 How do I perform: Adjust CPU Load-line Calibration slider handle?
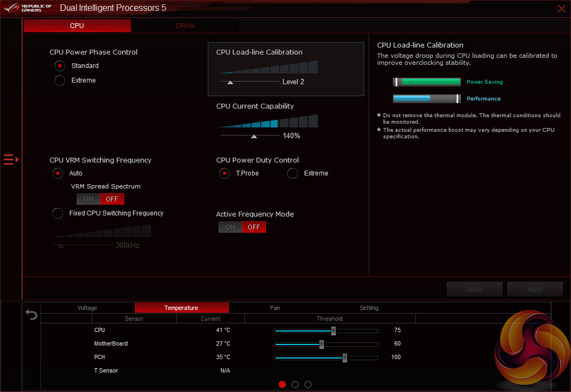coord(230,82)
